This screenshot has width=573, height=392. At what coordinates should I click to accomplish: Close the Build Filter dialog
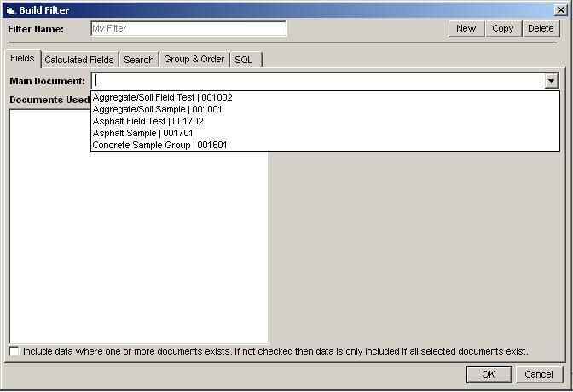pyautogui.click(x=559, y=9)
